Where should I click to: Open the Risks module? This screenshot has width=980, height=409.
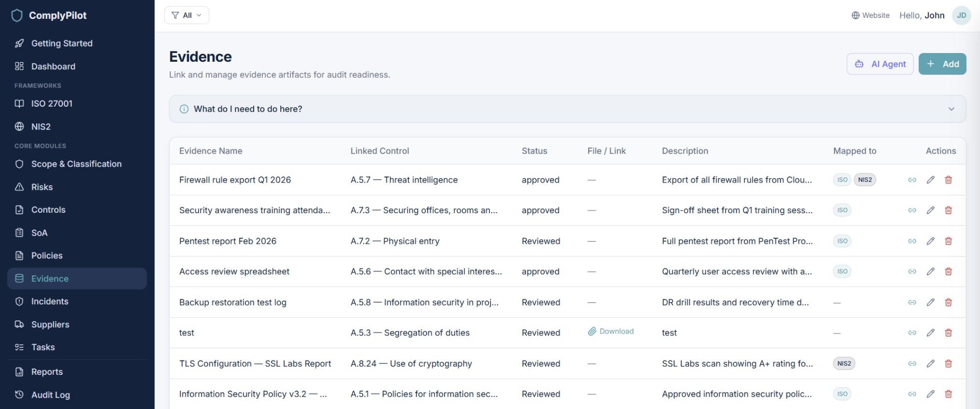coord(77,187)
